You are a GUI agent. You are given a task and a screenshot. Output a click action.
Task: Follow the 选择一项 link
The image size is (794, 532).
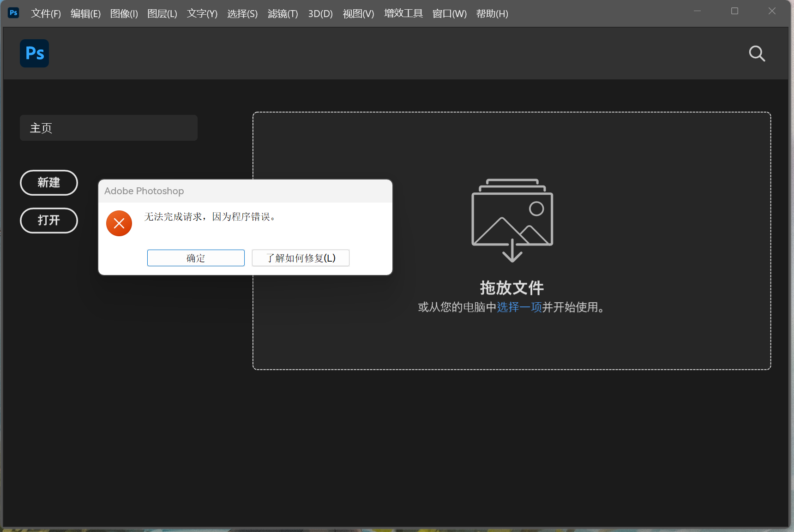click(x=519, y=307)
